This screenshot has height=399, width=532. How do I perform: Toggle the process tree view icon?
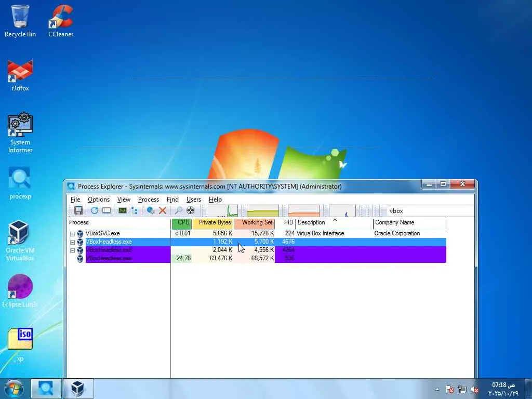(135, 211)
